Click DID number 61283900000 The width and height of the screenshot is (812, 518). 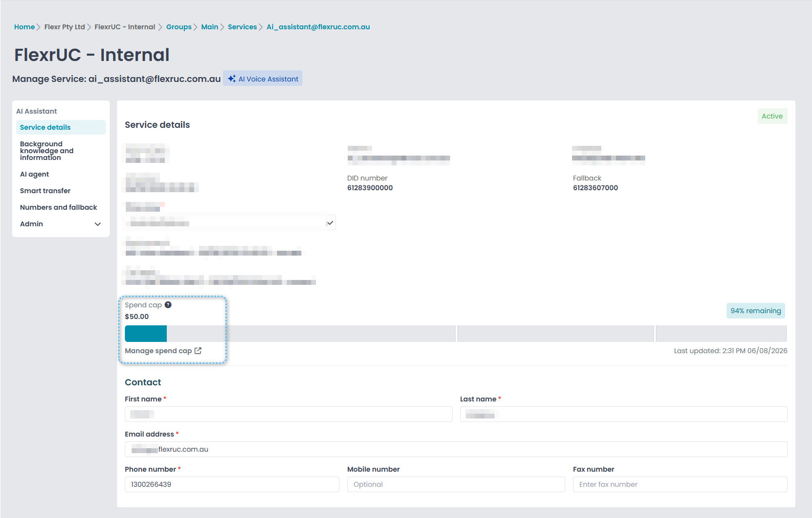click(370, 188)
